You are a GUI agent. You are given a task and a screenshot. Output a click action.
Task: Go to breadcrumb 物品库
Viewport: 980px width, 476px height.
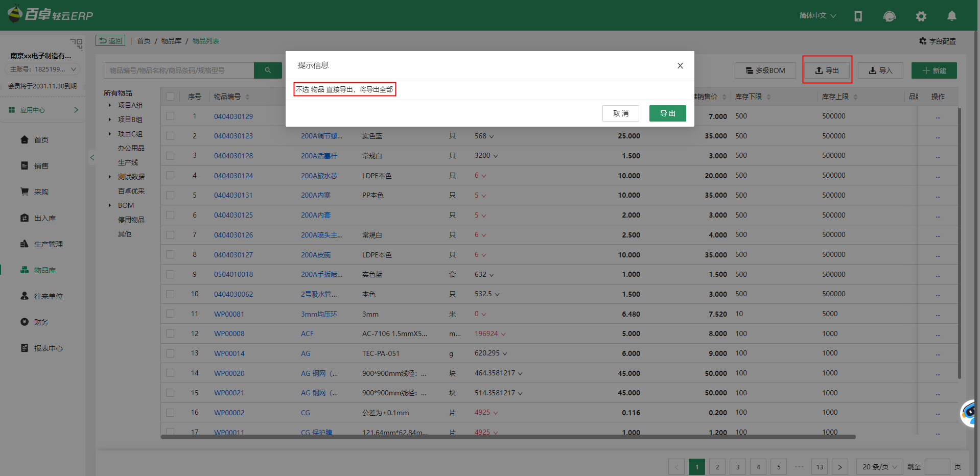pos(171,41)
